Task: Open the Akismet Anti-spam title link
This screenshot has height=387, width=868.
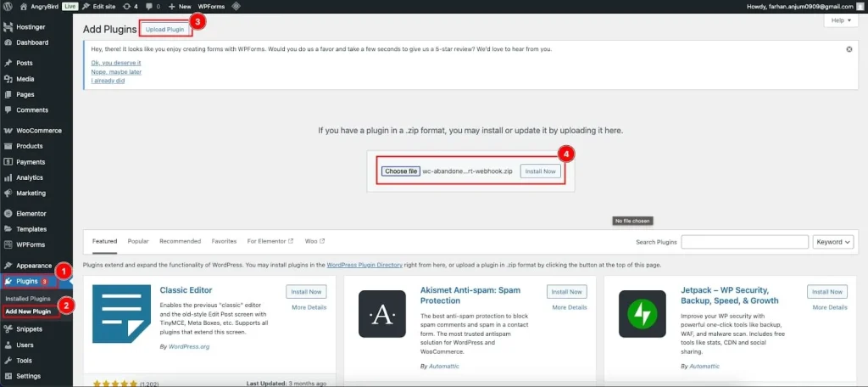Action: point(470,295)
